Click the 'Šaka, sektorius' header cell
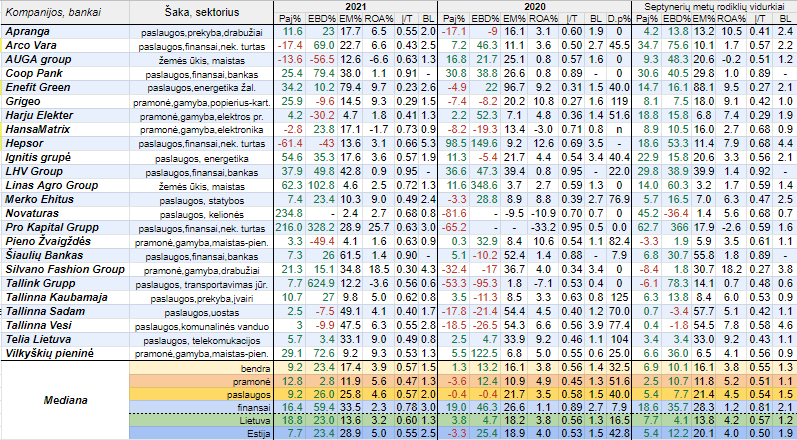 (x=202, y=12)
